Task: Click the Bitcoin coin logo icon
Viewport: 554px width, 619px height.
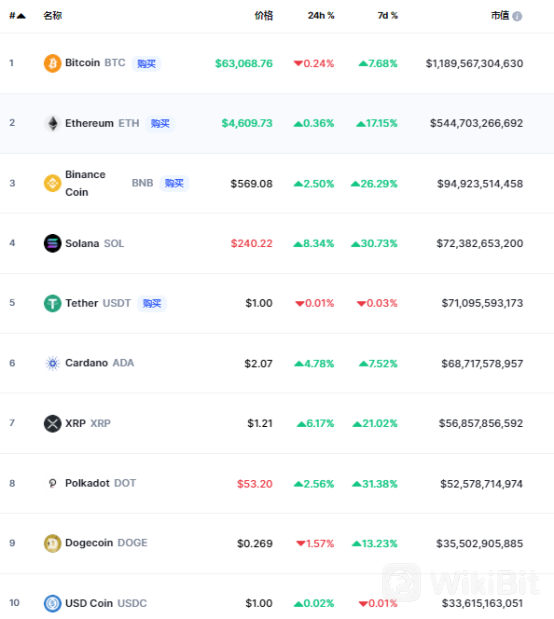Action: [x=53, y=63]
